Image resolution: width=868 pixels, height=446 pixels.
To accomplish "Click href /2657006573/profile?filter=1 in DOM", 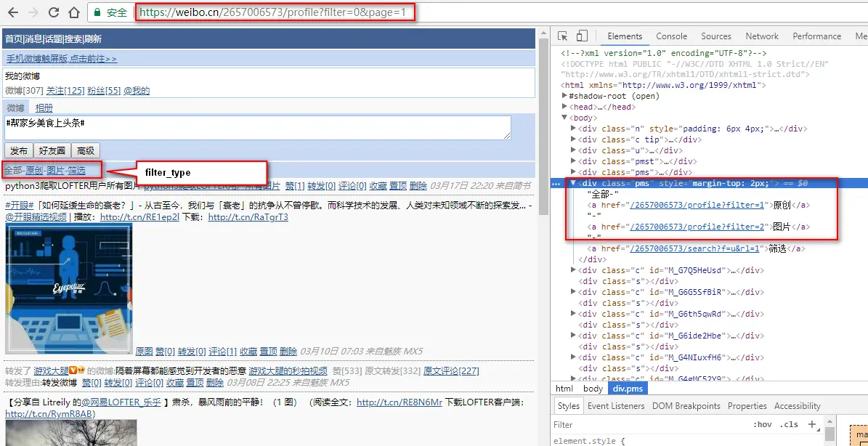I will tap(697, 205).
